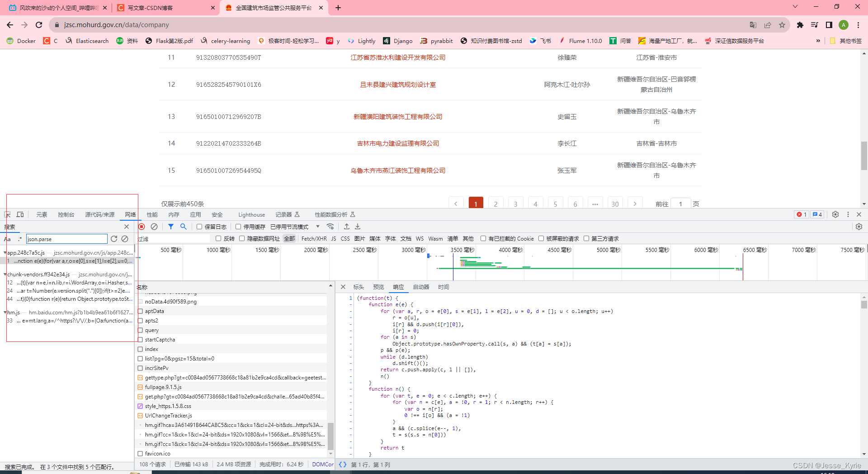Close the search pane with X
Screen dimensions: 868x474
(x=127, y=227)
